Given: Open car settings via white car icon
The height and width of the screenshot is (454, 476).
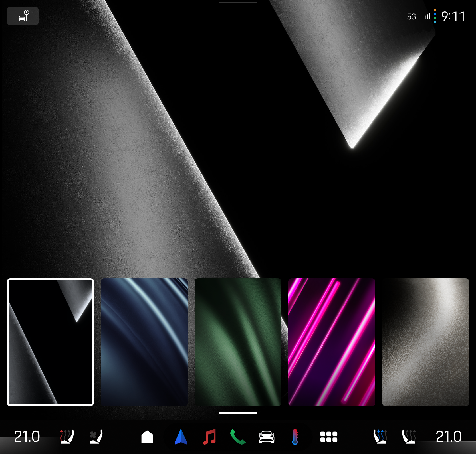Looking at the screenshot, I should pyautogui.click(x=267, y=437).
